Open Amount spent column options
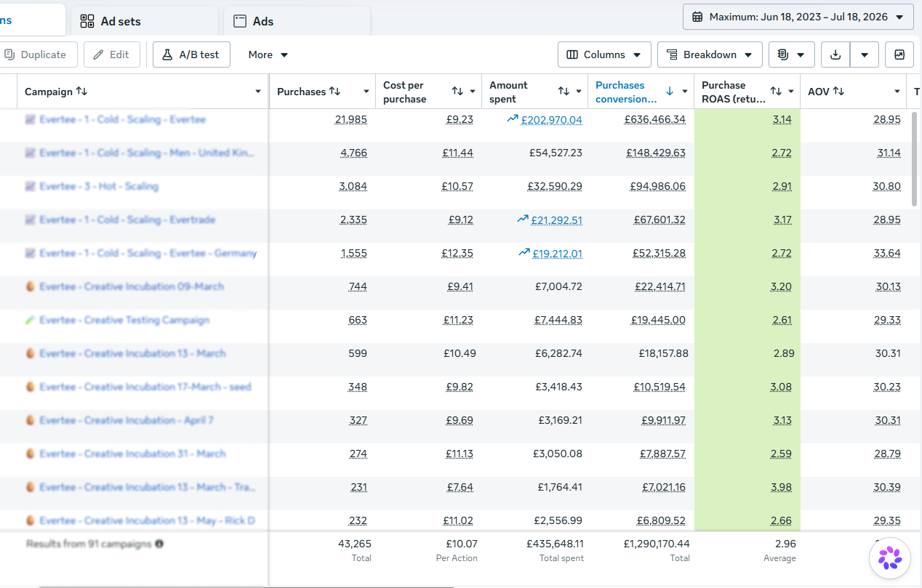Screen dimensions: 922x588 click(x=579, y=92)
